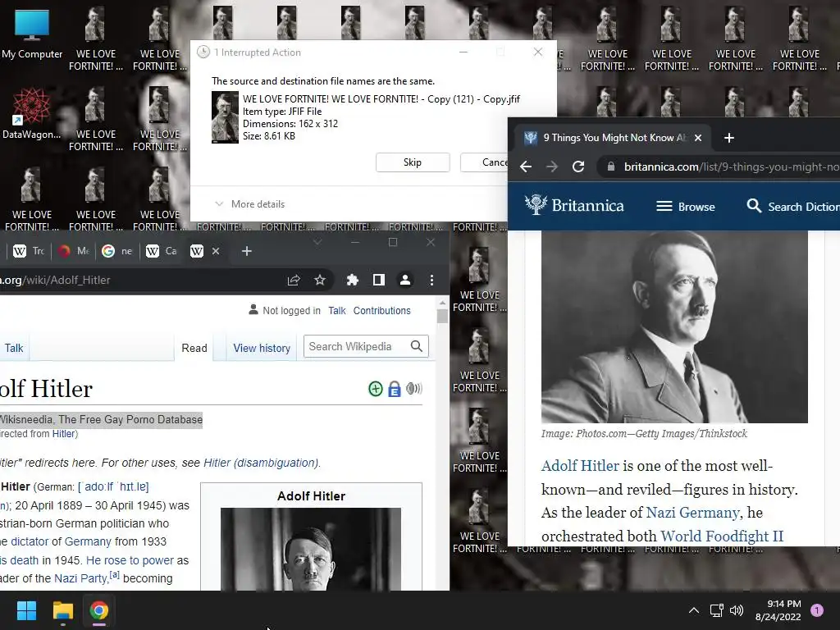
Task: Open the DataWagon desktop shortcut
Action: [32, 113]
